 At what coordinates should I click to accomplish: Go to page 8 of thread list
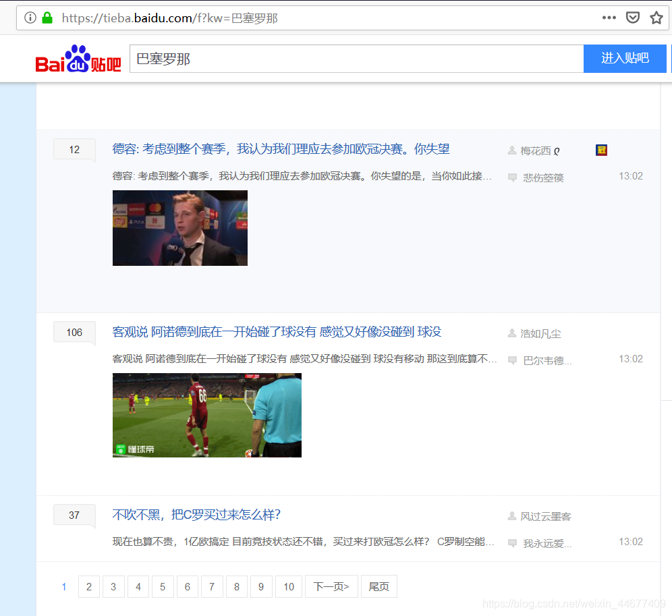237,586
